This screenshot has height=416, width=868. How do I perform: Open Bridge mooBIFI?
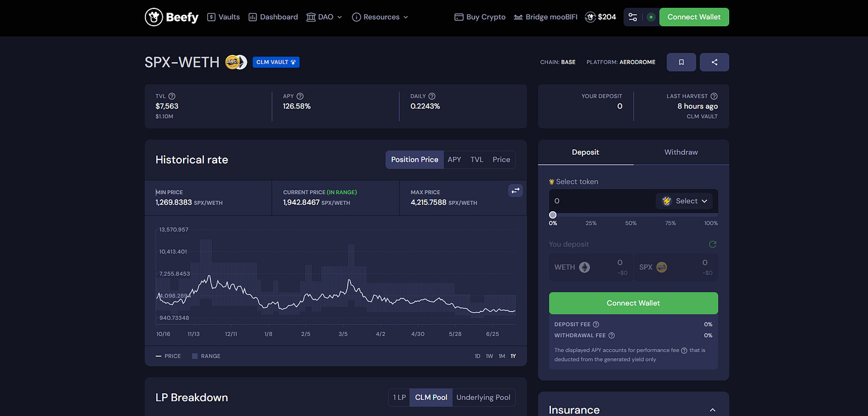pos(545,17)
